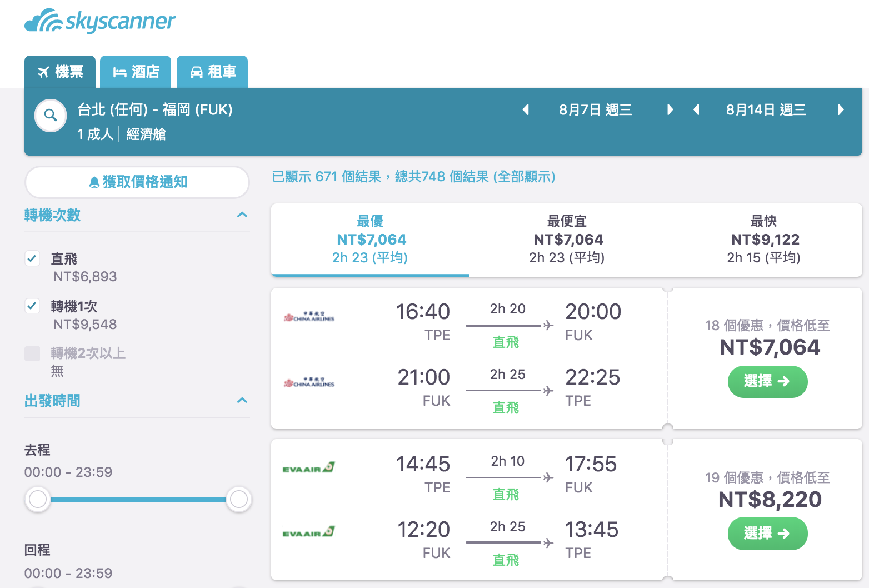Go to next return date after 8月14日
Image resolution: width=869 pixels, height=588 pixels.
[x=841, y=109]
